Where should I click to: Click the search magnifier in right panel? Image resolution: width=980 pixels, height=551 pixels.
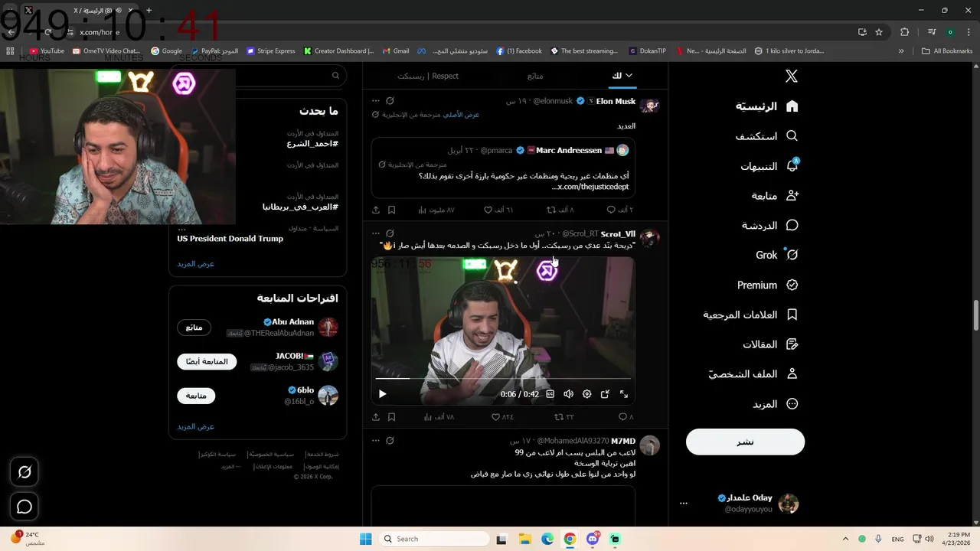[335, 76]
